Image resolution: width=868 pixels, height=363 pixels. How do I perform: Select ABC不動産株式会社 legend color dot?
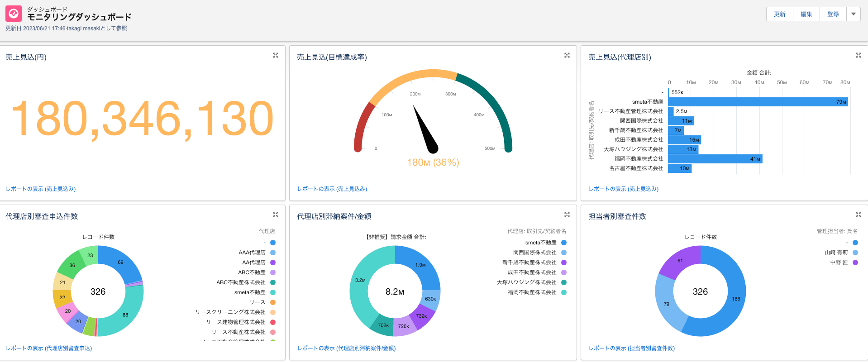point(273,282)
